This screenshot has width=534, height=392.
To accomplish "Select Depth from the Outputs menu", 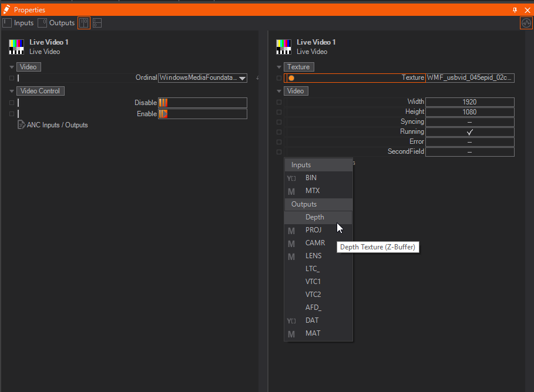I will (x=315, y=217).
